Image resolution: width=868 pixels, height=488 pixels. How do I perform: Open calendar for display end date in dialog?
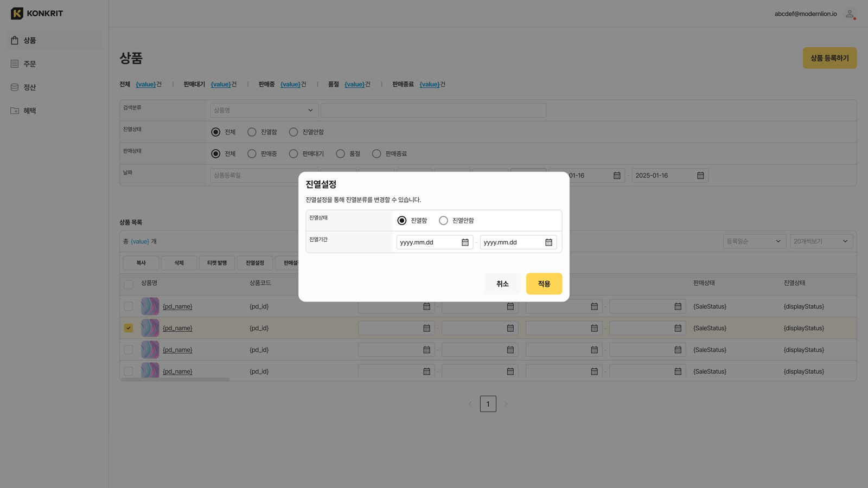pyautogui.click(x=548, y=242)
